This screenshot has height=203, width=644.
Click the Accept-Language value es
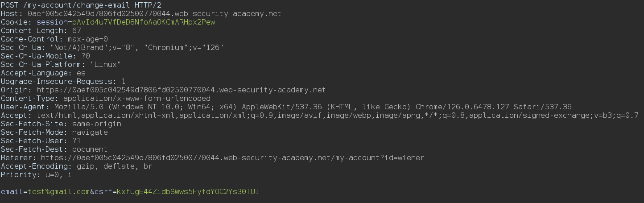81,73
